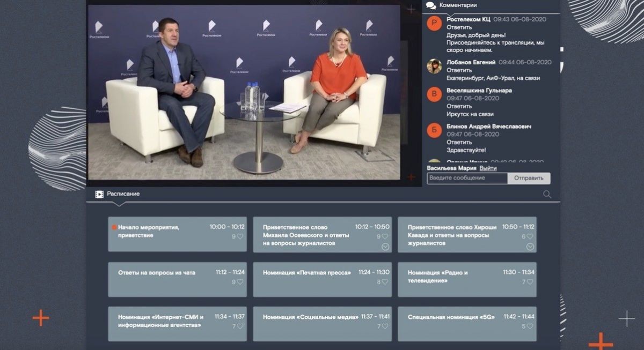Viewport: 644px width, 350px height.
Task: Focus the 'Введите сообщение' input field
Action: tap(467, 178)
